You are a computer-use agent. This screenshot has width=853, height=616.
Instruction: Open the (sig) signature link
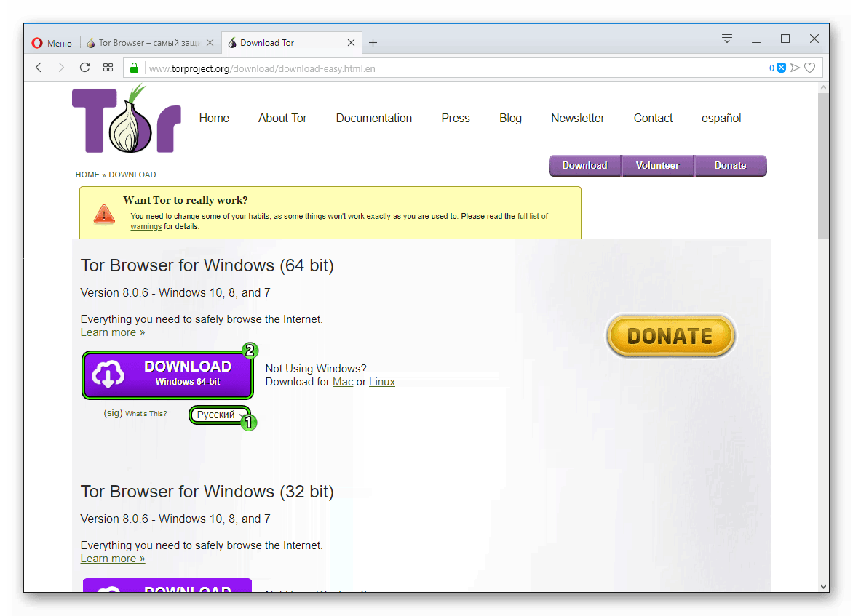(x=113, y=413)
